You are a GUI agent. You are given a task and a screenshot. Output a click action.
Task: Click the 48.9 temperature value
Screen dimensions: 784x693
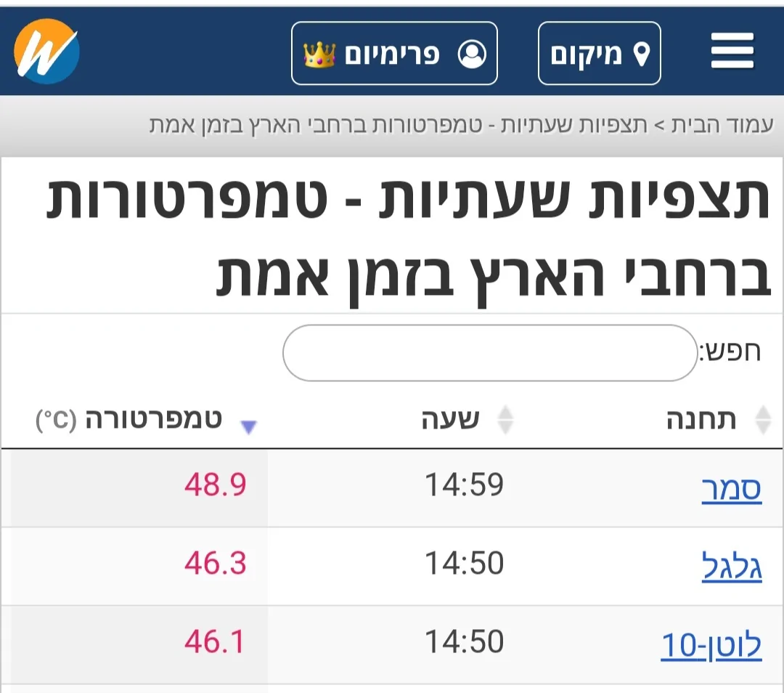click(215, 485)
